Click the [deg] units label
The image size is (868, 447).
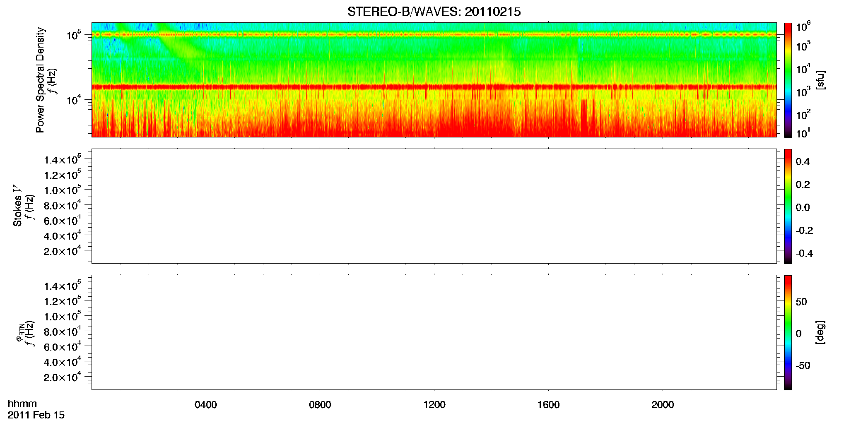(x=820, y=332)
